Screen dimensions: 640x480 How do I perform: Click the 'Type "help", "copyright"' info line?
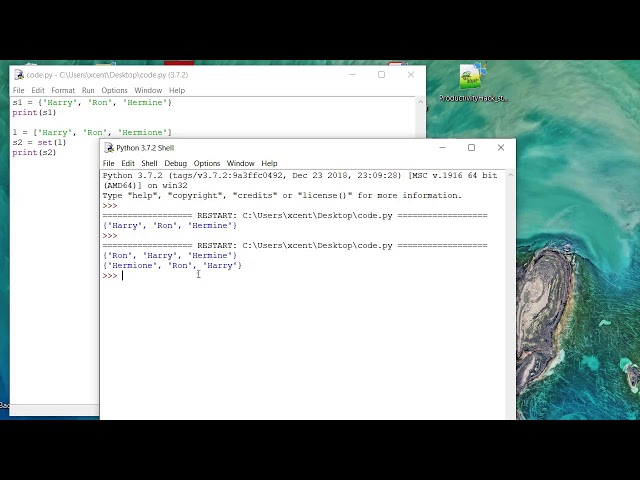click(x=282, y=196)
